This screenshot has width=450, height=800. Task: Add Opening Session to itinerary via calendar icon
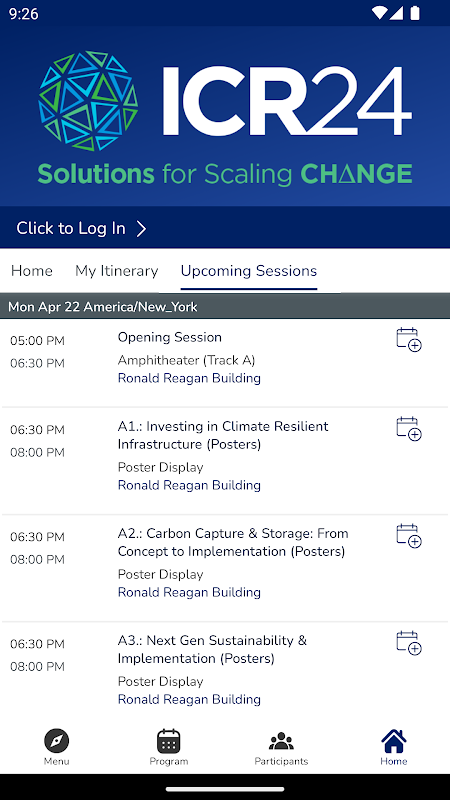[409, 340]
